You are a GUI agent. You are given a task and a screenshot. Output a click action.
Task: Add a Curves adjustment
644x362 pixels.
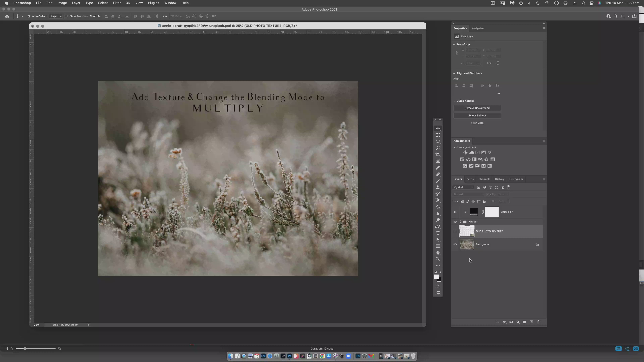(477, 152)
